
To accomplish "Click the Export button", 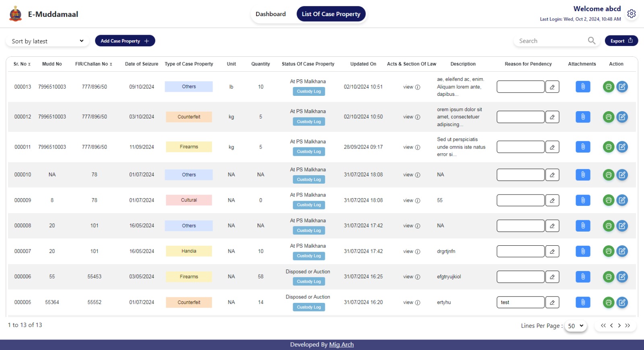I will coord(621,41).
